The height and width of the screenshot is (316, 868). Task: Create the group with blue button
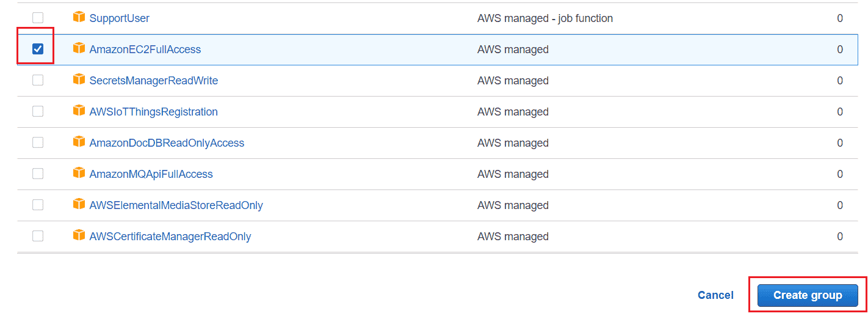point(808,295)
